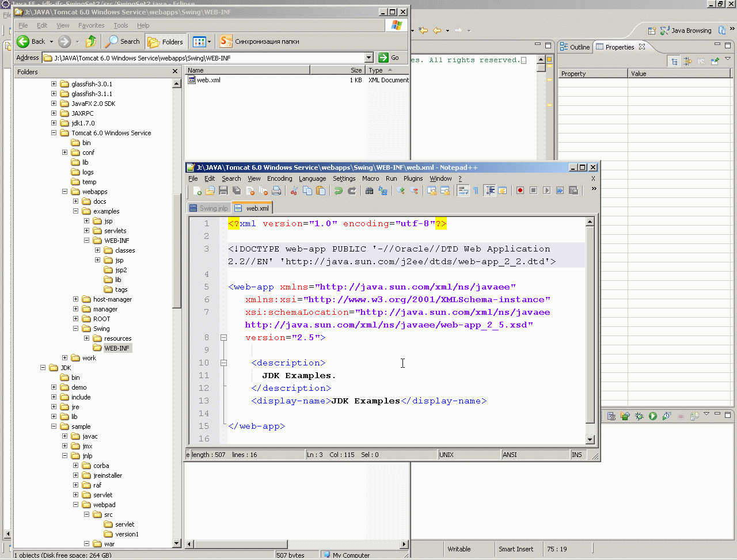
Task: Zoom in with the magnifier plus icon
Action: pyautogui.click(x=400, y=191)
